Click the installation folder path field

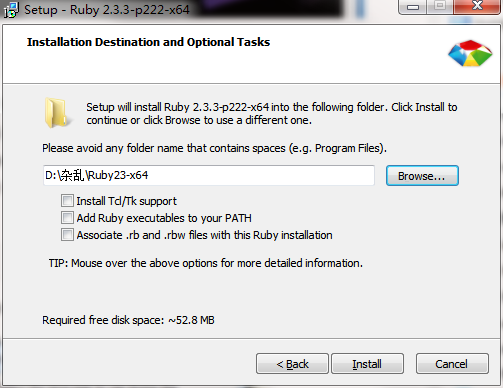209,175
